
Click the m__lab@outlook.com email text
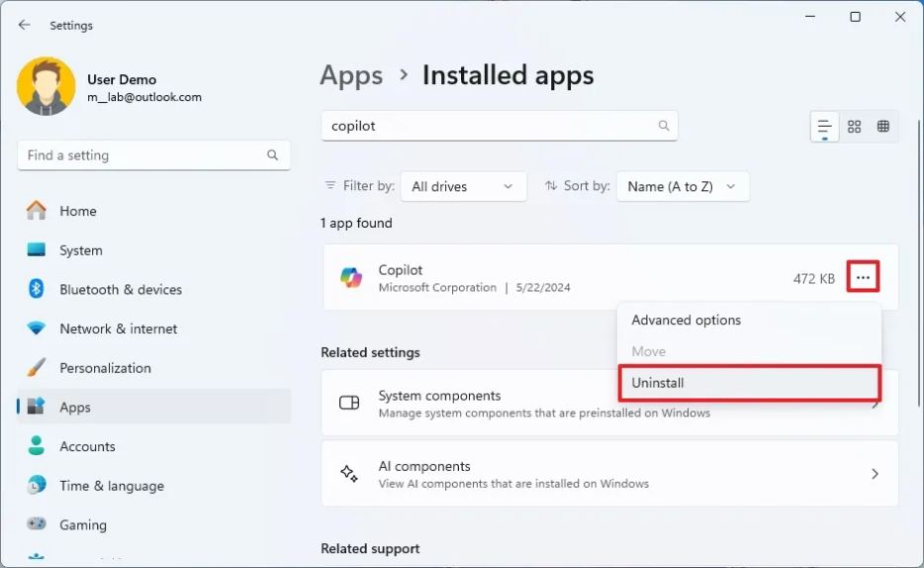click(144, 97)
